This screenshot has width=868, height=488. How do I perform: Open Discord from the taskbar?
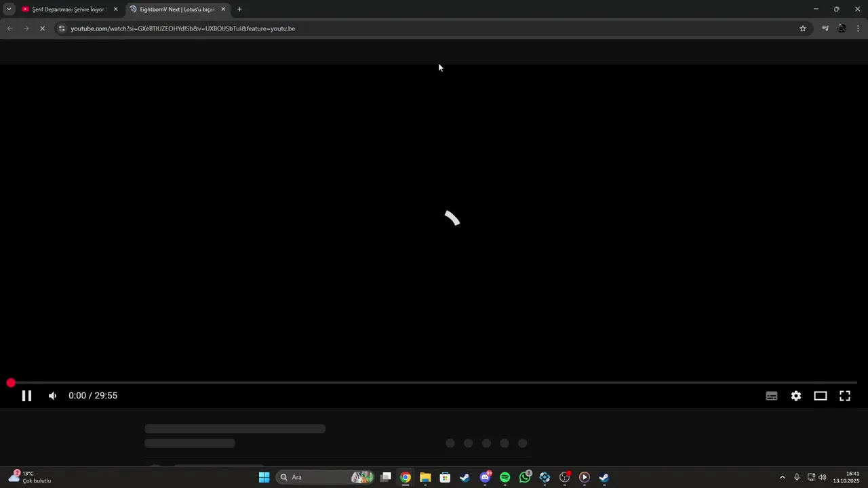[x=485, y=477]
